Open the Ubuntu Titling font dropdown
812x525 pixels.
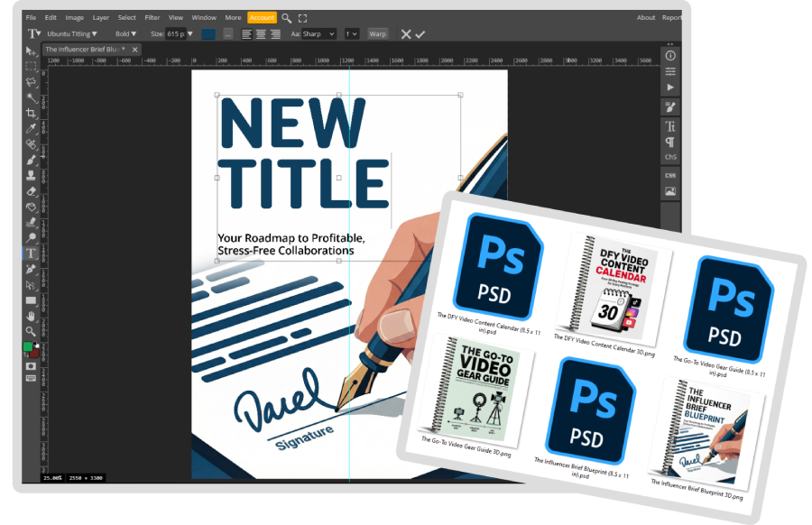tap(72, 34)
